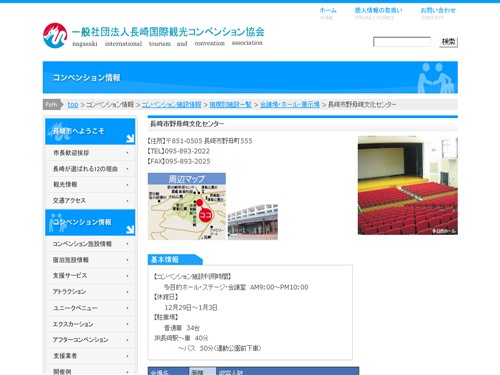Open the 周辺マップ map thumbnail
The height and width of the screenshot is (375, 500).
click(x=187, y=206)
